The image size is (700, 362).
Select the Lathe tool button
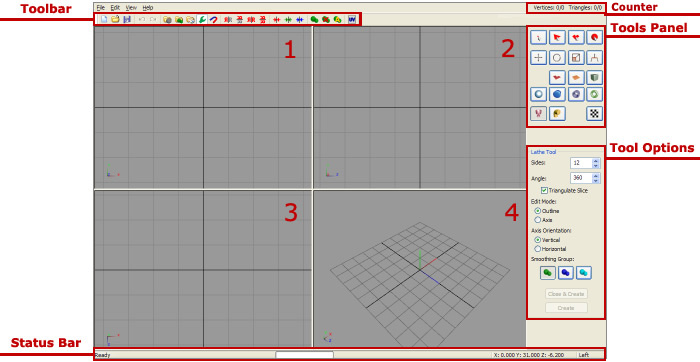[538, 113]
